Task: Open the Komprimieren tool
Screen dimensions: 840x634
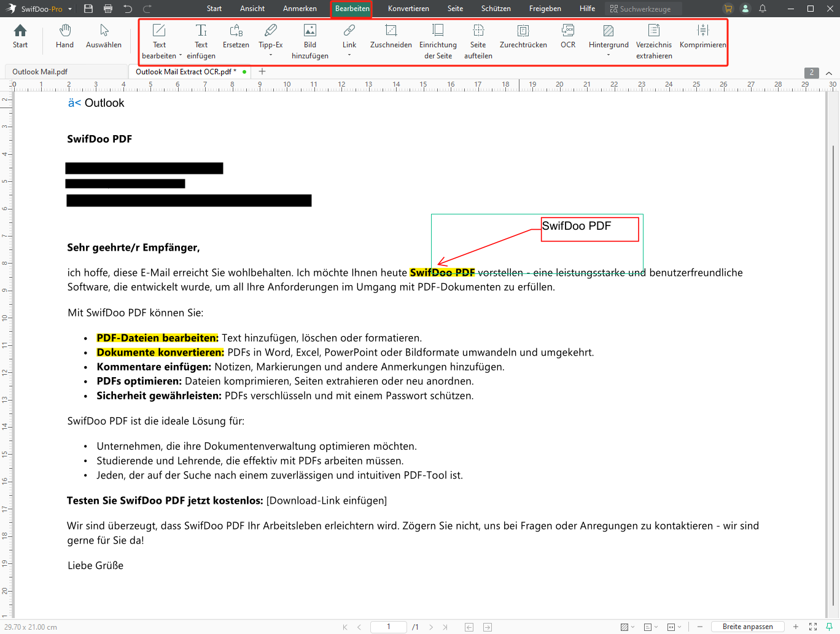Action: [x=703, y=36]
